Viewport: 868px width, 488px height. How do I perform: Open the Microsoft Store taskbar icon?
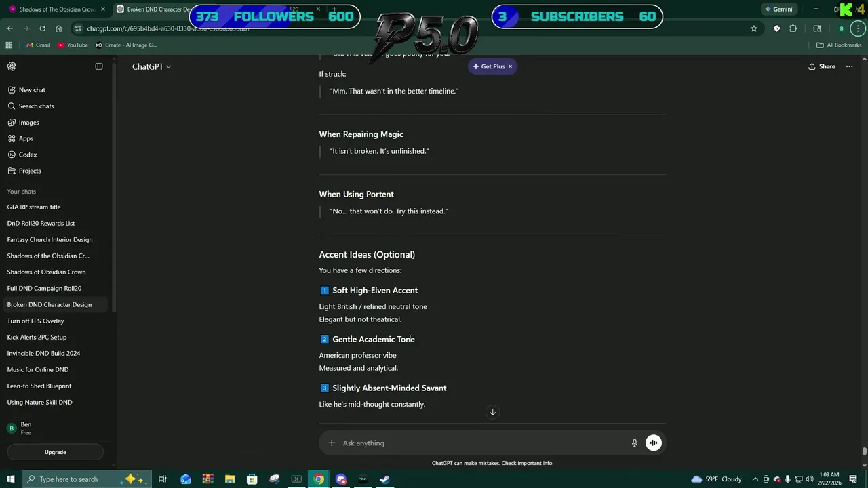click(252, 479)
